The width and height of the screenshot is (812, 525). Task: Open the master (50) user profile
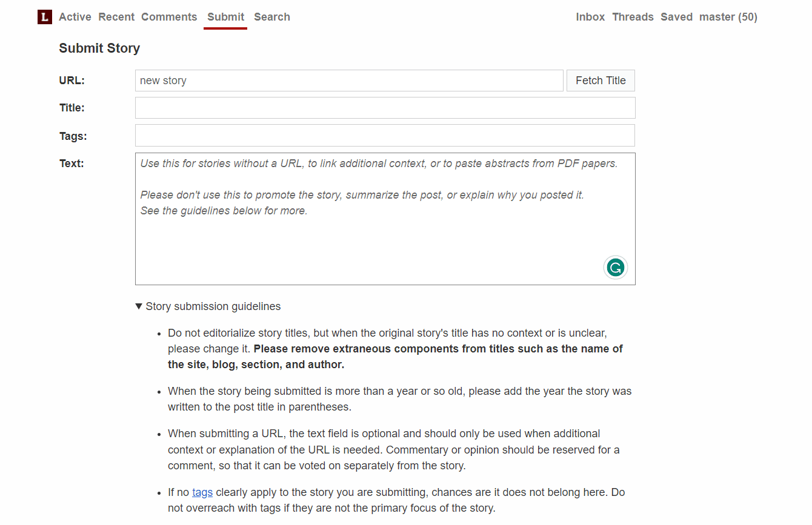tap(728, 17)
